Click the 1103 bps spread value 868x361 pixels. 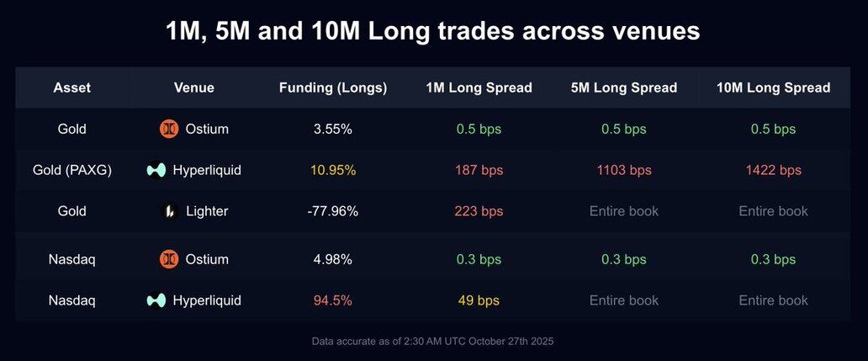624,170
